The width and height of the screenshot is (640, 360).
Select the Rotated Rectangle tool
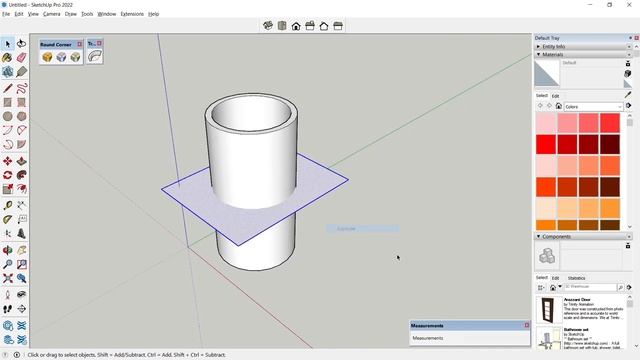point(22,102)
